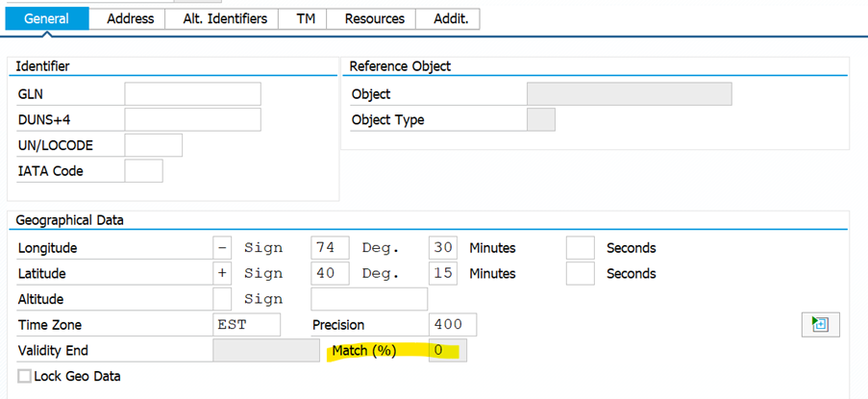Click the UN/LOCODE input box
868x399 pixels.
(x=154, y=146)
